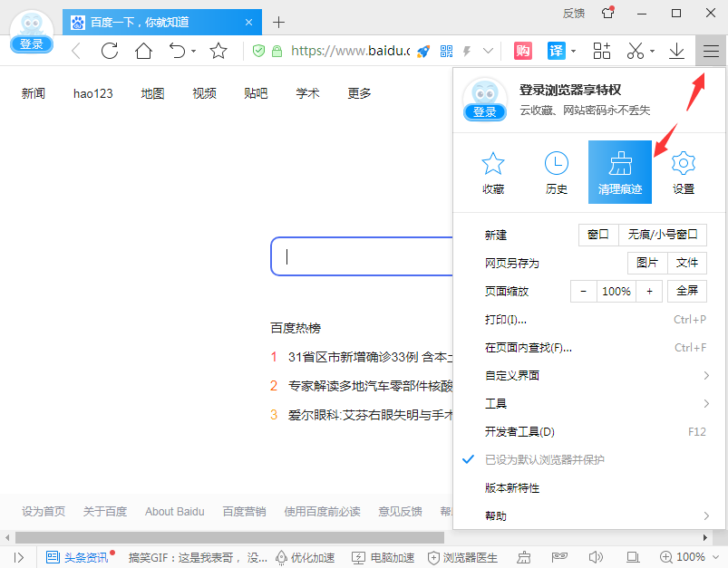728x568 pixels.
Task: Click 反馈 feedback link
Action: (573, 14)
